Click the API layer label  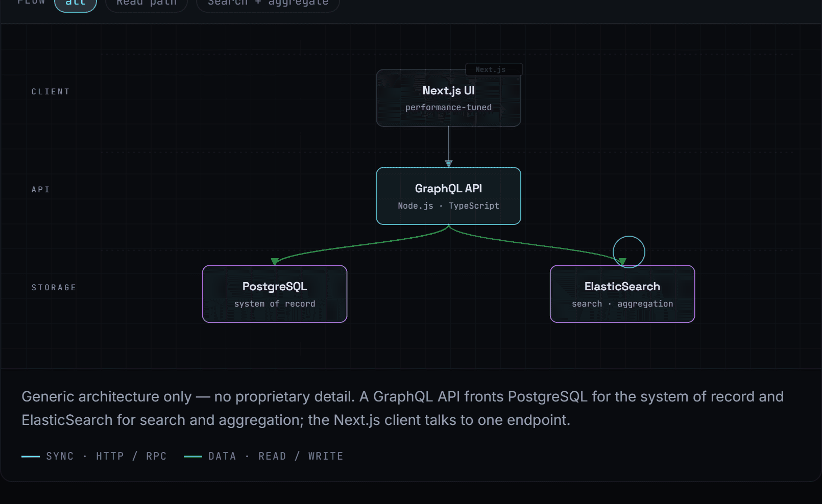click(x=41, y=190)
